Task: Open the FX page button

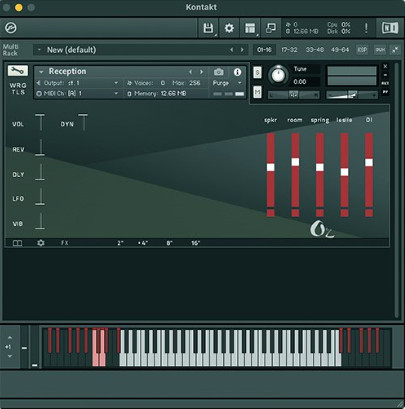Action: pyautogui.click(x=65, y=243)
